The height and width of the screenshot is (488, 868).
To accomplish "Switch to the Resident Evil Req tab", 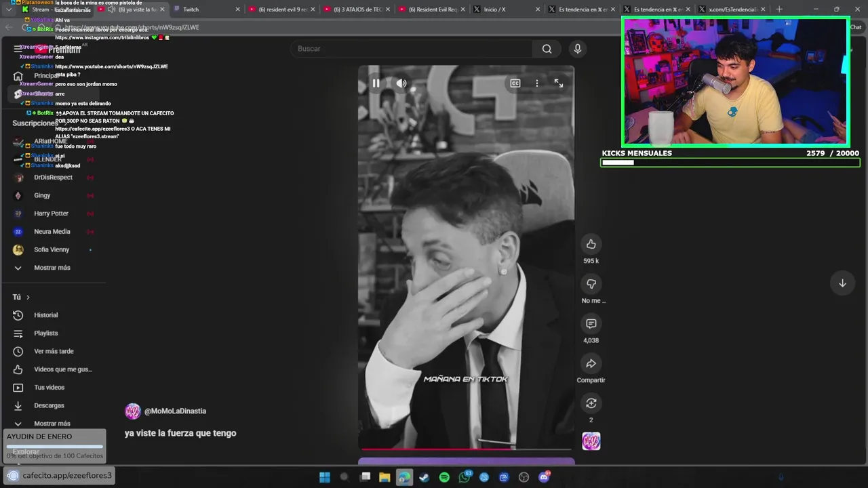I will tap(431, 9).
